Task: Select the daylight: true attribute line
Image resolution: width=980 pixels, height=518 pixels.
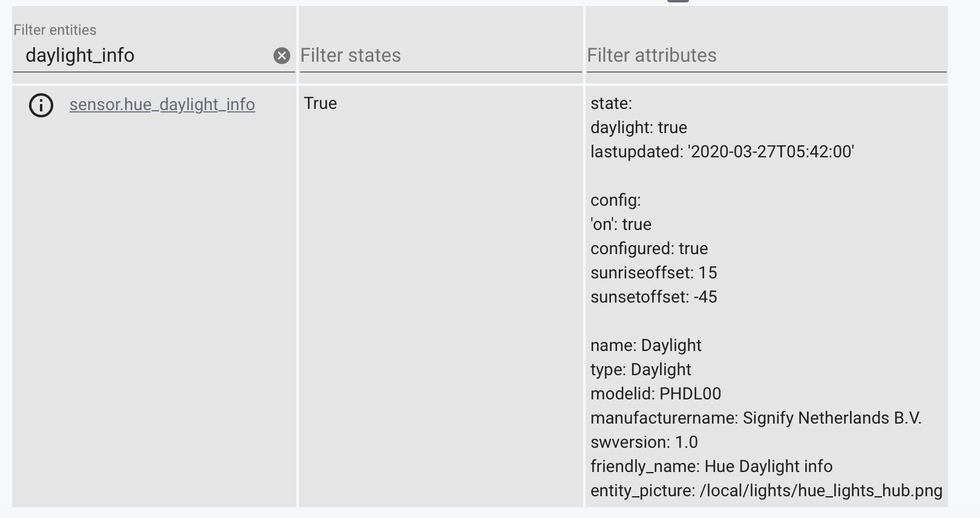Action: tap(639, 128)
